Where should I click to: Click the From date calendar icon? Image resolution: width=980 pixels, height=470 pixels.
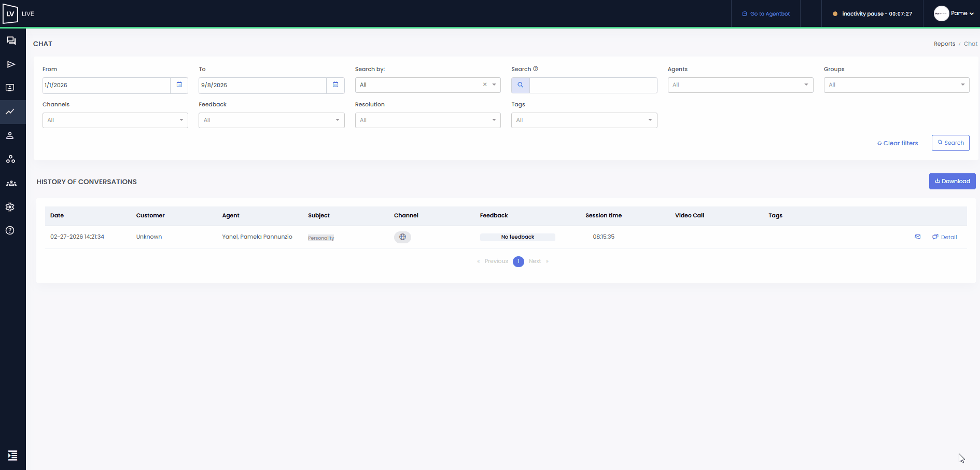[x=179, y=85]
